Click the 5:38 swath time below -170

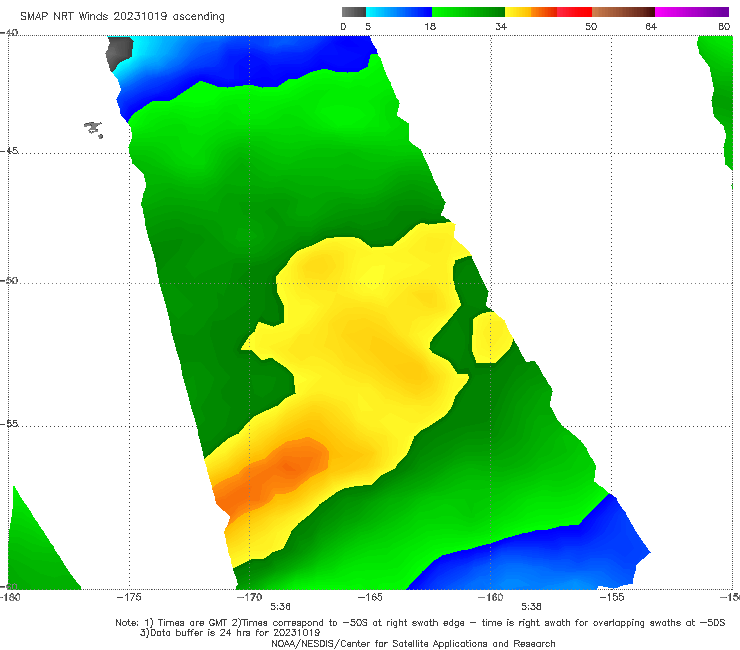click(x=280, y=607)
